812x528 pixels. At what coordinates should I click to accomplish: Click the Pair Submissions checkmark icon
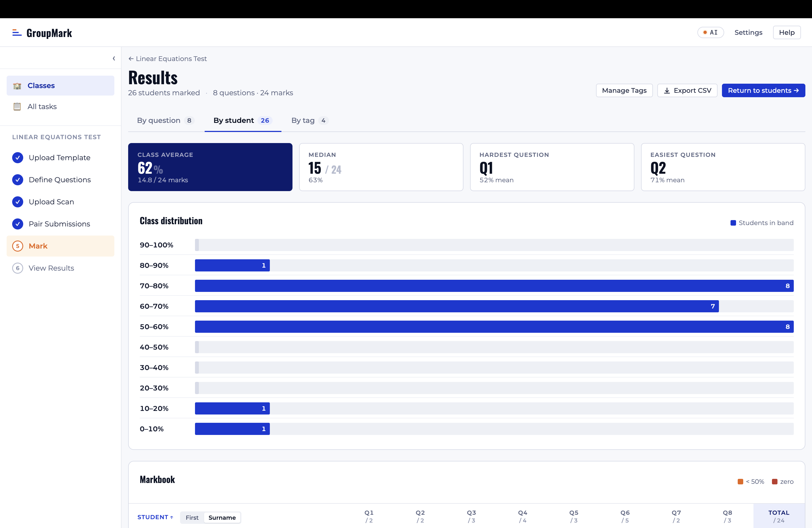pos(18,224)
